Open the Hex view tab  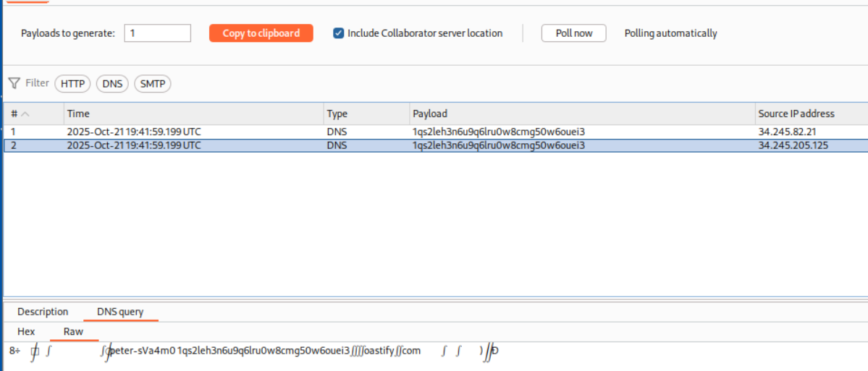[x=26, y=332]
